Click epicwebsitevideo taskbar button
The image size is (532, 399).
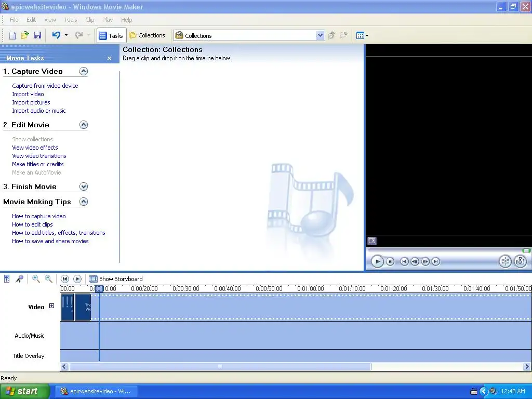96,391
